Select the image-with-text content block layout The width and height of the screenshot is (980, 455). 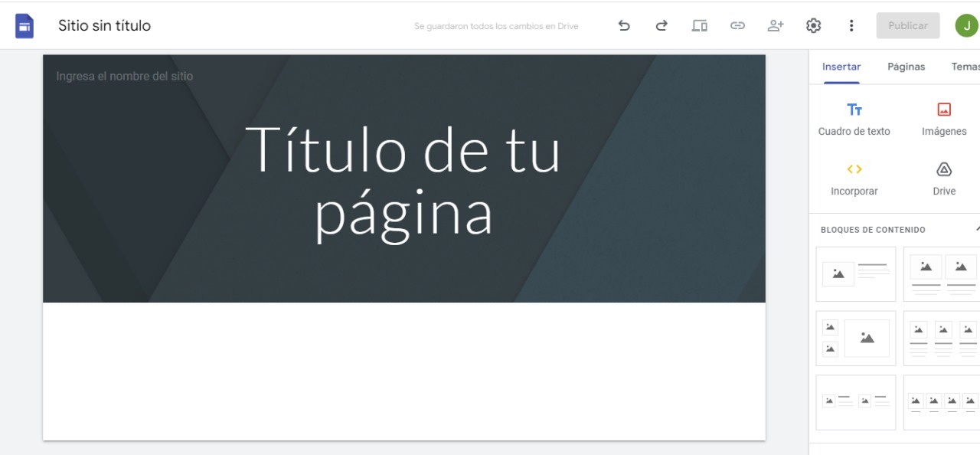click(856, 273)
